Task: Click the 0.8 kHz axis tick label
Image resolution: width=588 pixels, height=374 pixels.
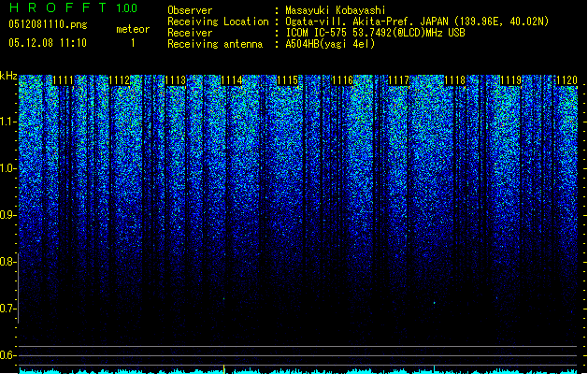Action: pos(7,262)
